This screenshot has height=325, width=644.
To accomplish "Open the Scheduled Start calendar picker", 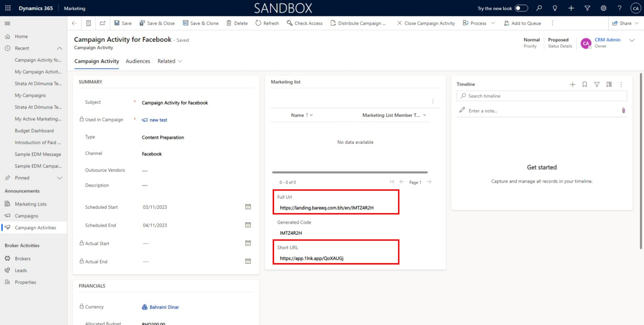I will 248,207.
